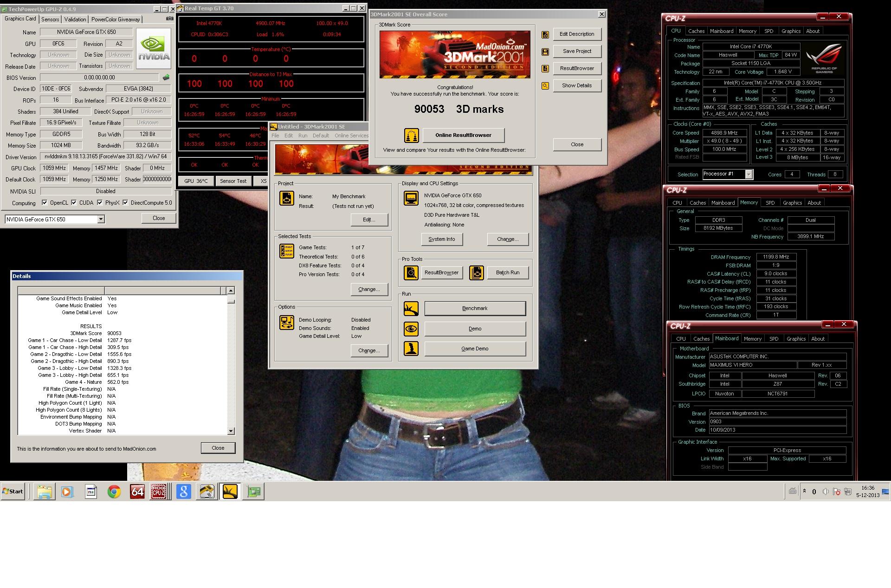
Task: Click the System Info button
Action: (x=441, y=239)
